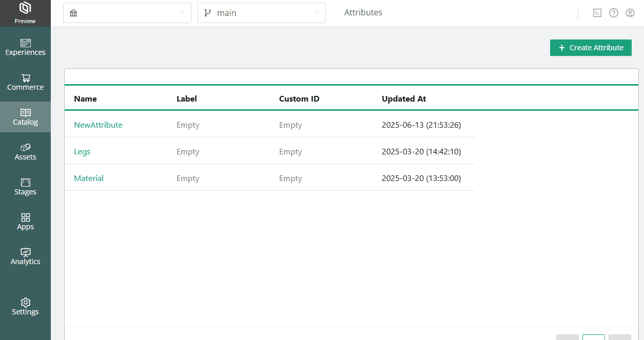Open the Experiences section in sidebar
The width and height of the screenshot is (644, 340).
coord(25,47)
